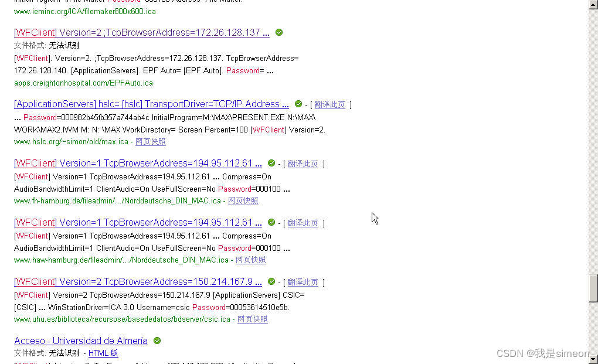
Task: Open 网页快照 for the haw-hamburg.de result
Action: [x=250, y=260]
